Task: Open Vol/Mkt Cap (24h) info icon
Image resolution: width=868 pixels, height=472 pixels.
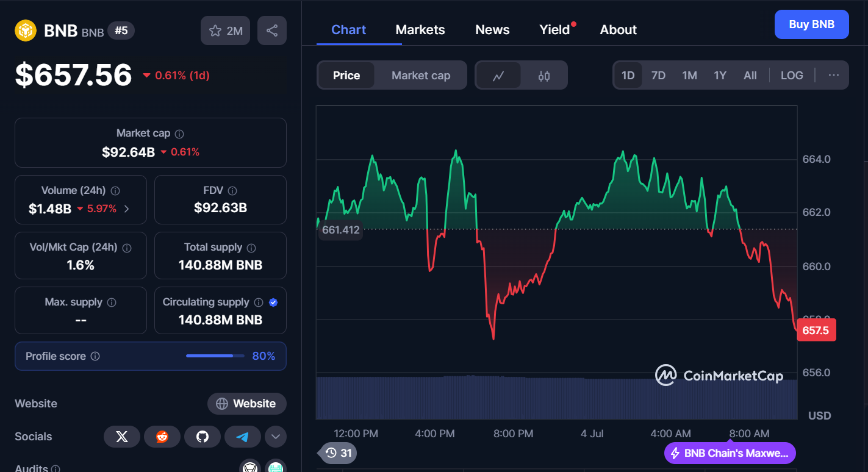Action: click(x=127, y=248)
